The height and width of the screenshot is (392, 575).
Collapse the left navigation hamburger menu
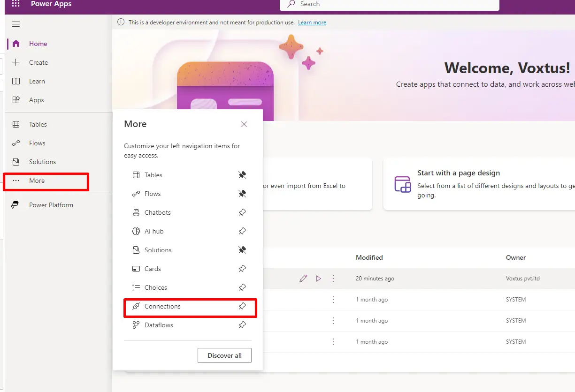(x=16, y=24)
